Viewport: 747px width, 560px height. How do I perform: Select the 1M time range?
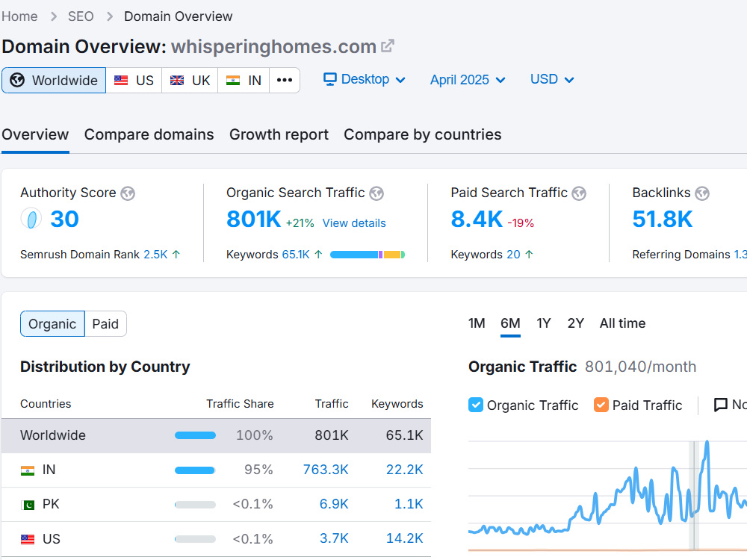(477, 323)
